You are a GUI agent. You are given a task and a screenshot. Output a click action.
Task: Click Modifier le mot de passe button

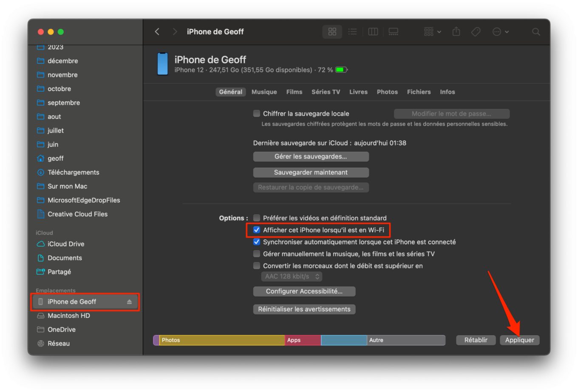[451, 114]
